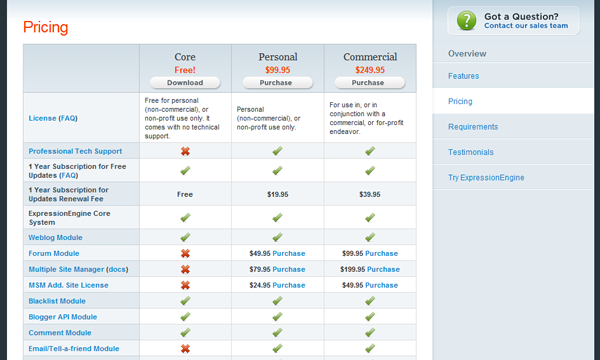Click the Commercial column heading
Screen dimensions: 600x360
pos(370,57)
